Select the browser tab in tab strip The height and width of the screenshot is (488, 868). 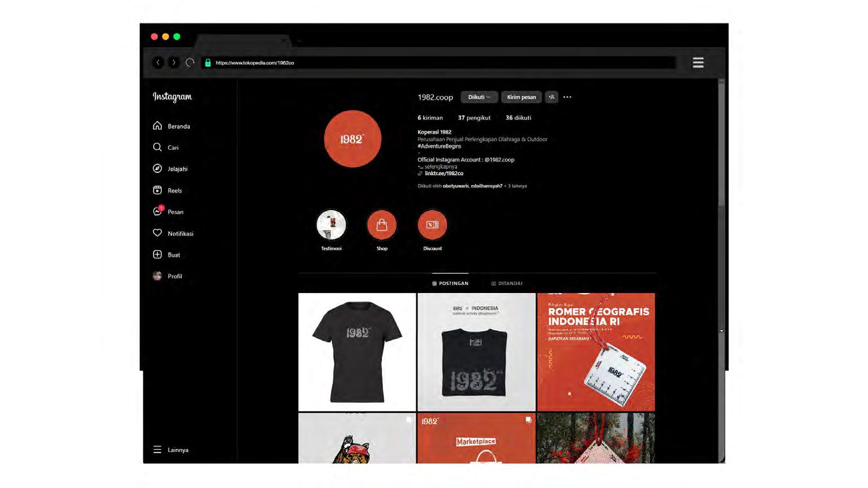click(243, 41)
